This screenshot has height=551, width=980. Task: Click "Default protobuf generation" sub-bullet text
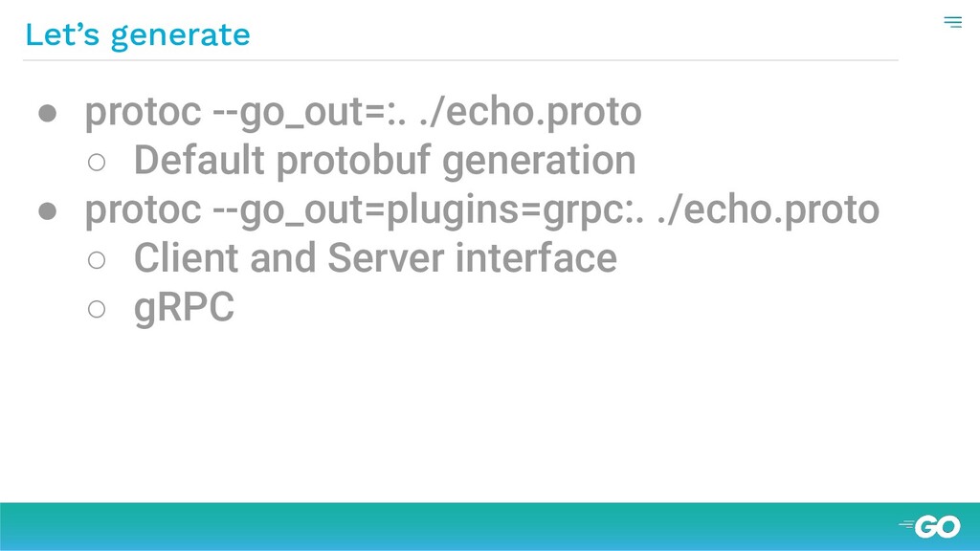click(385, 161)
